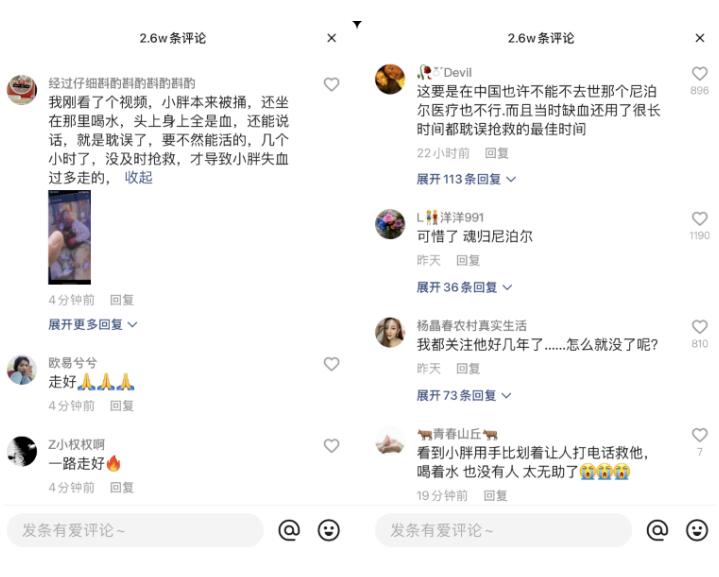Open mention @ icon in left panel
Image resolution: width=719 pixels, height=577 pixels.
pyautogui.click(x=289, y=530)
